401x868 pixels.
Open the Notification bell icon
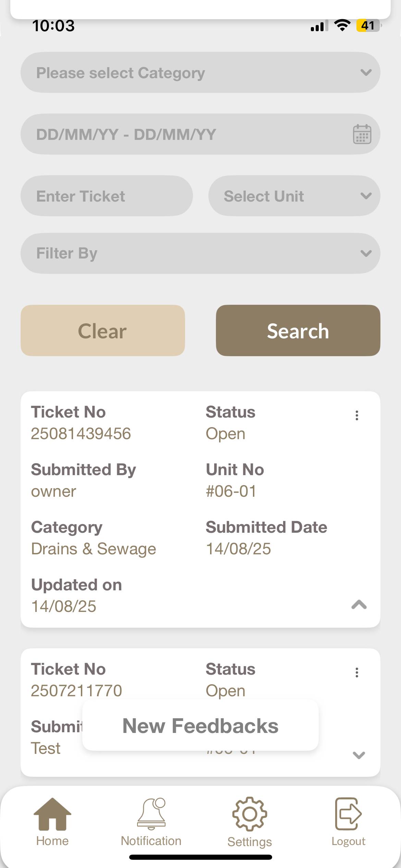tap(151, 815)
